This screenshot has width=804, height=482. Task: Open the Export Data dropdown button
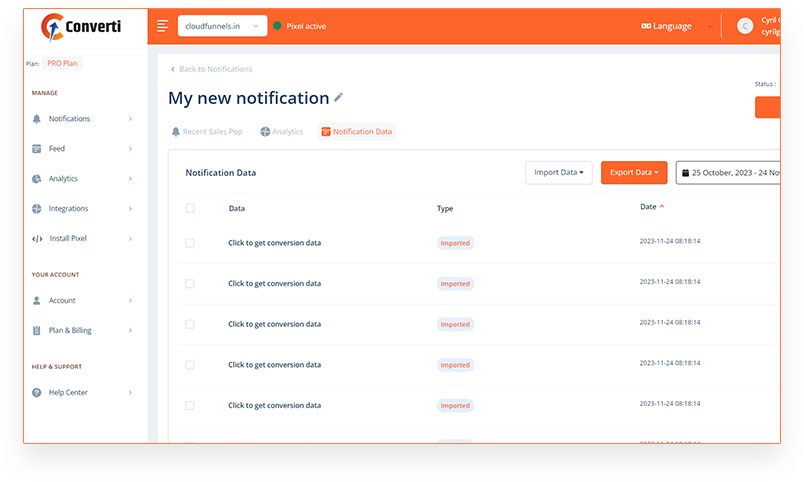click(634, 172)
